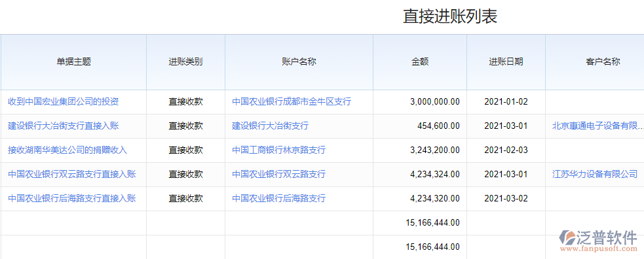
Task: Open 中国农业银行后海路支行直接入账 record
Action: point(72,198)
